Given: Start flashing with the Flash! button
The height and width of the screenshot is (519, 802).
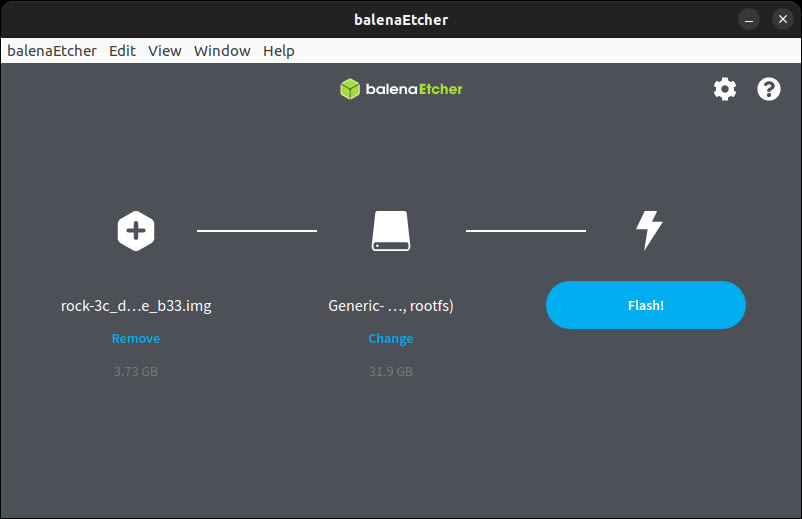Looking at the screenshot, I should (645, 305).
